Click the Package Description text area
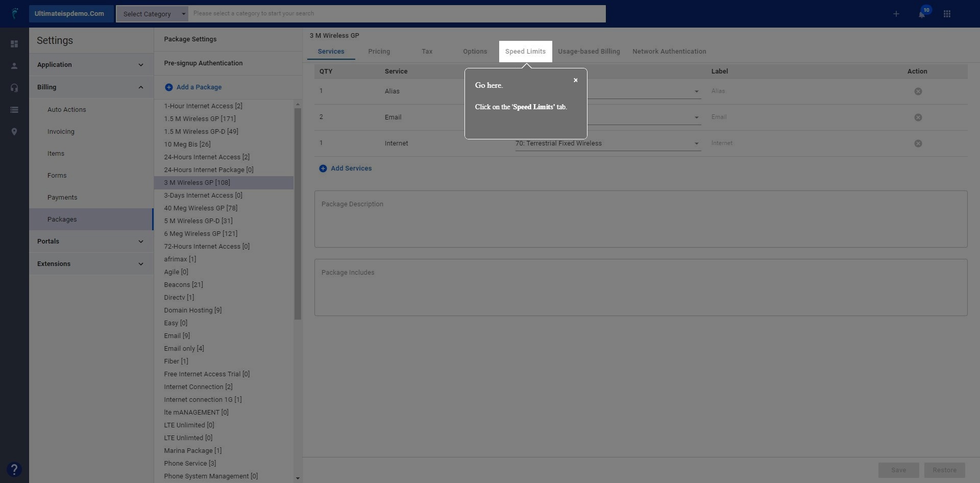Image resolution: width=980 pixels, height=483 pixels. point(641,219)
